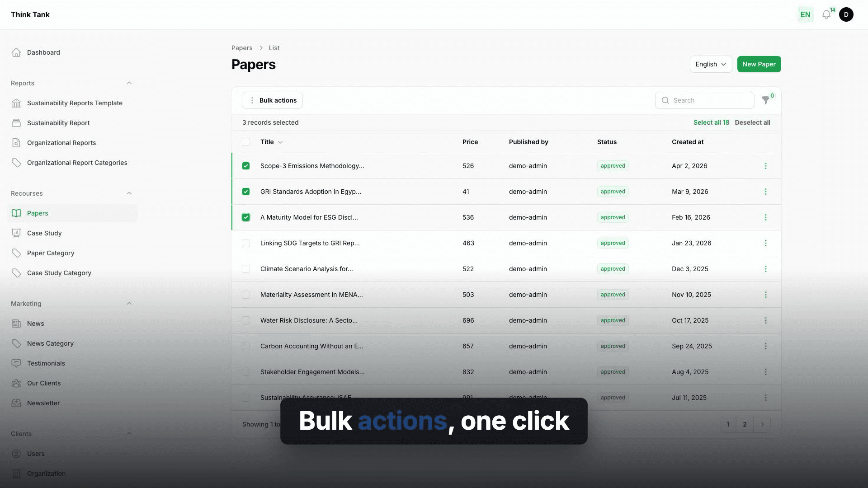This screenshot has height=488, width=868.
Task: Click the EN language badge
Action: pos(805,14)
